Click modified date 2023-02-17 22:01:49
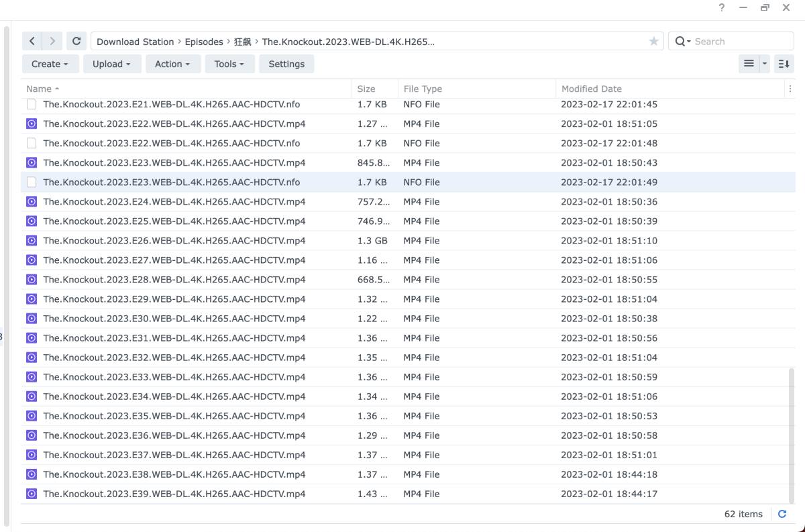The width and height of the screenshot is (805, 532). (x=609, y=182)
